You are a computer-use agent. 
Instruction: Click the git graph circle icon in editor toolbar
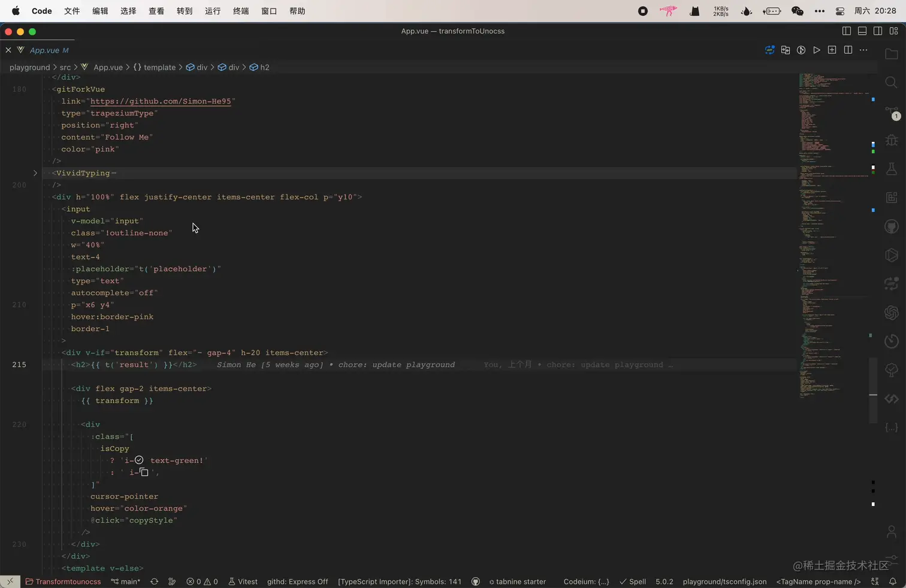click(801, 50)
